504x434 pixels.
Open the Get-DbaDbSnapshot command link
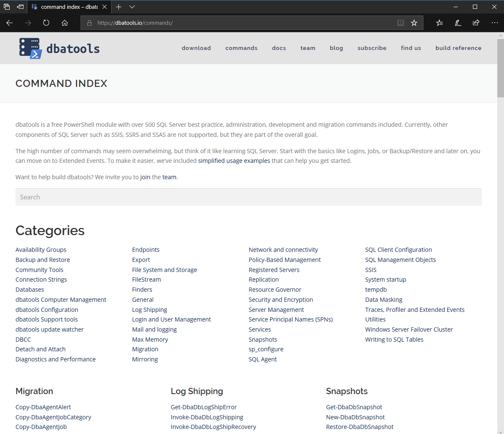pos(354,407)
